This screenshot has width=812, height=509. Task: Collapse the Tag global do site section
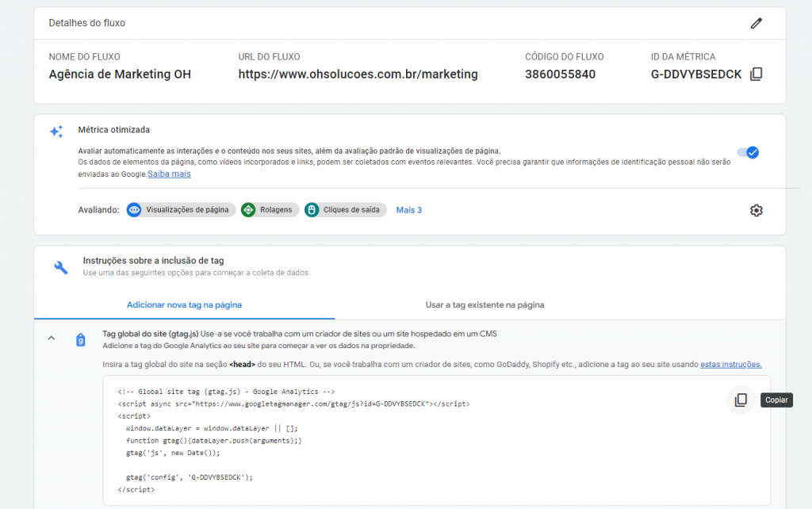[52, 338]
